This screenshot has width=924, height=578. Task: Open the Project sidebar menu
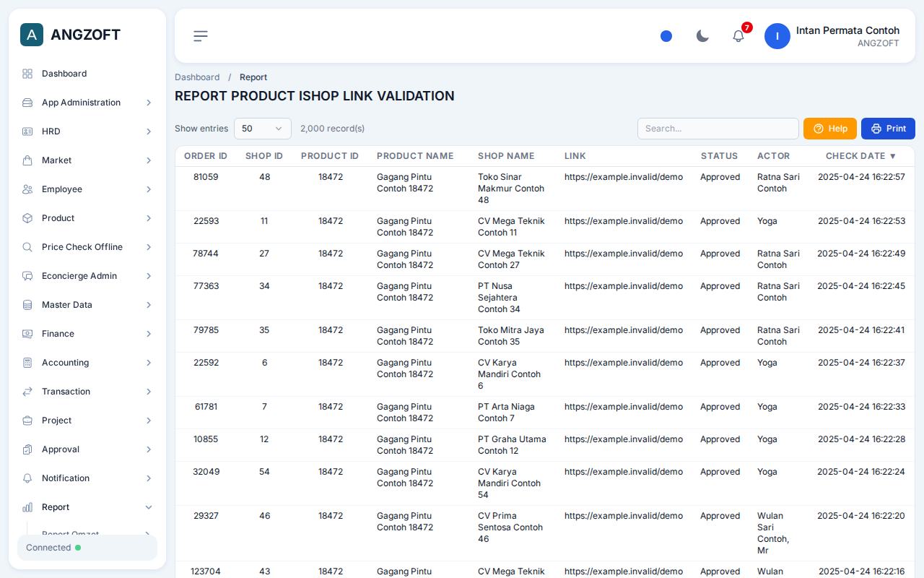87,420
